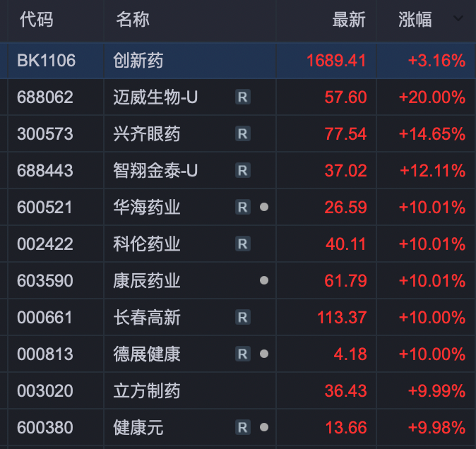Click the price 113.37 for 长春高新
Viewport: 476px width, 449px height.
[342, 318]
